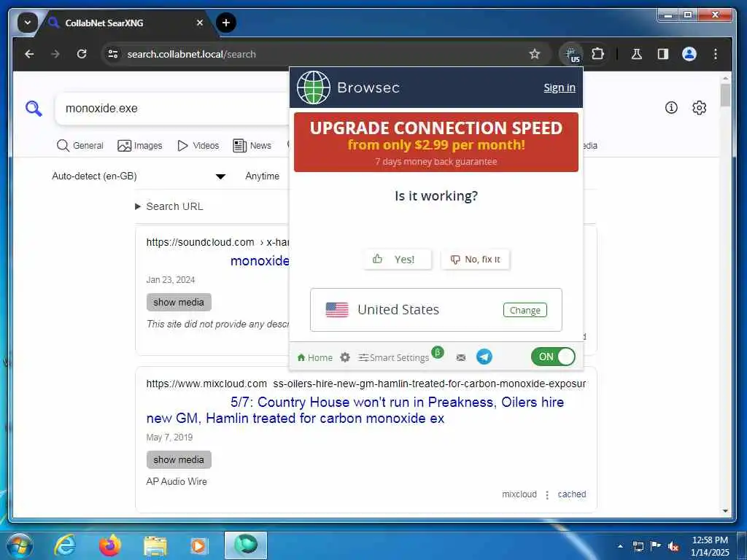
Task: Open SearXNG about info icon
Action: point(671,108)
